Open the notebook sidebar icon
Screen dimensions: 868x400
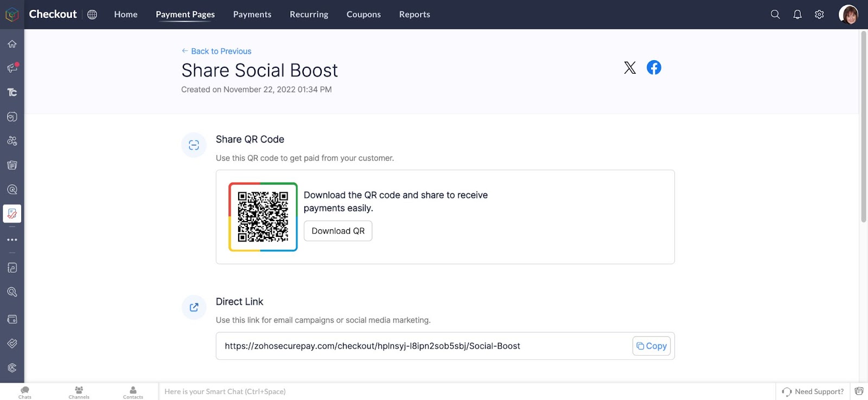12,268
